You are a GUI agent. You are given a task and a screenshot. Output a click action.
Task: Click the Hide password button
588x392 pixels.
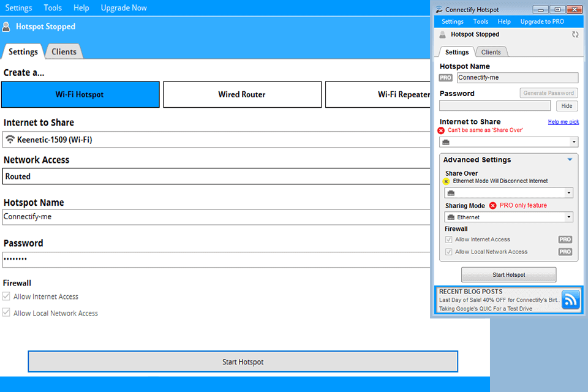pyautogui.click(x=567, y=106)
